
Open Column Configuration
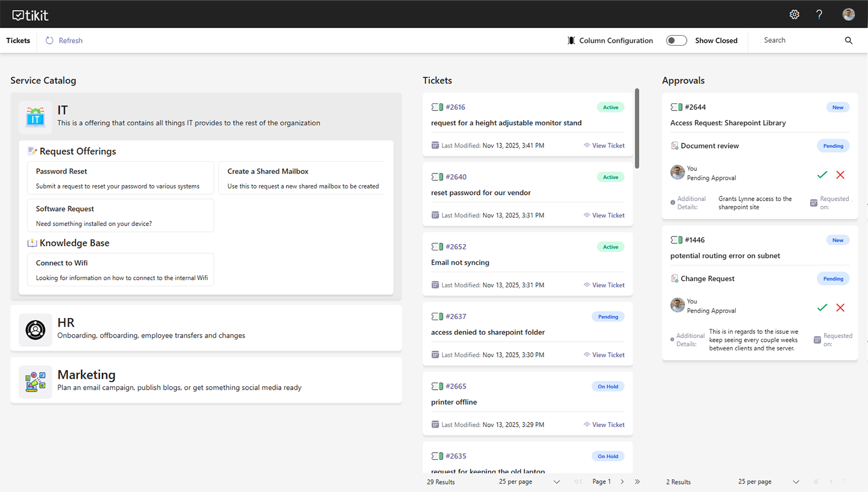pos(610,40)
